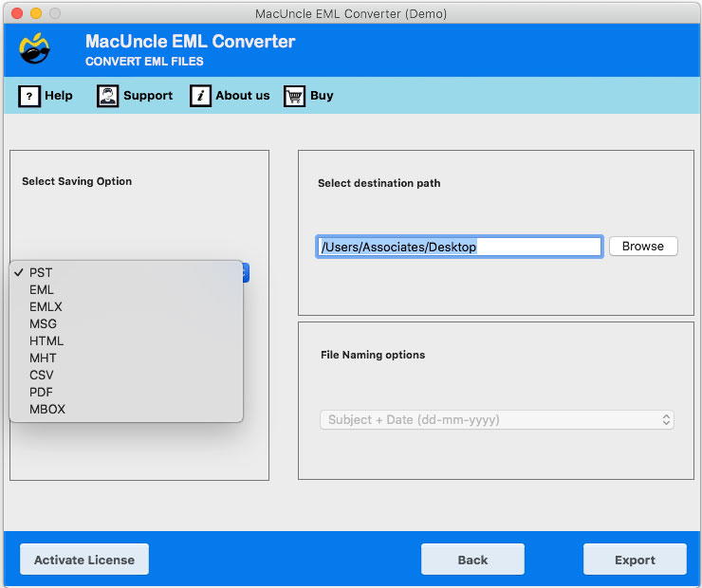Choose CSV from the dropdown list

(x=126, y=375)
